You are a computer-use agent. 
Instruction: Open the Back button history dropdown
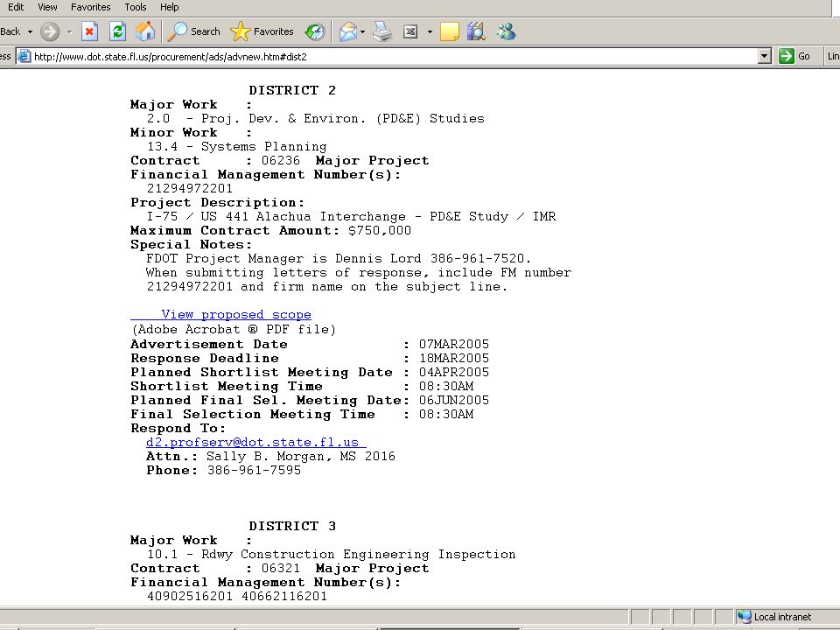(x=30, y=31)
